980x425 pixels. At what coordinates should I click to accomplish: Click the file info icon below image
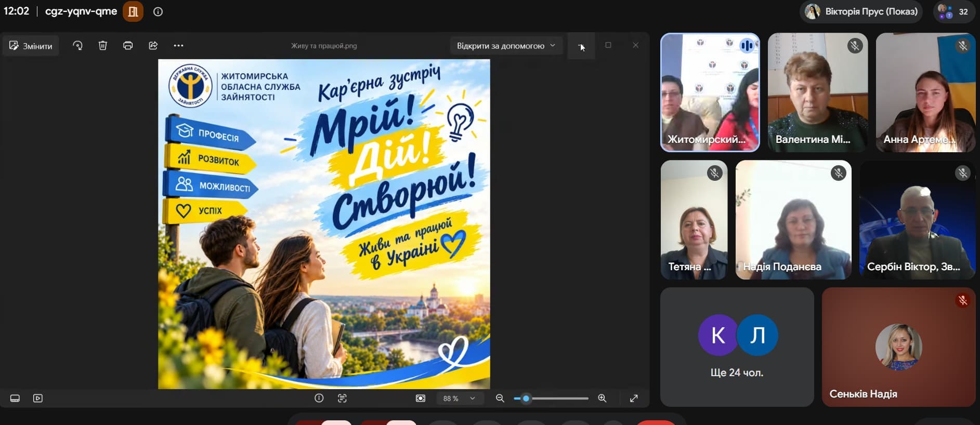pos(319,398)
